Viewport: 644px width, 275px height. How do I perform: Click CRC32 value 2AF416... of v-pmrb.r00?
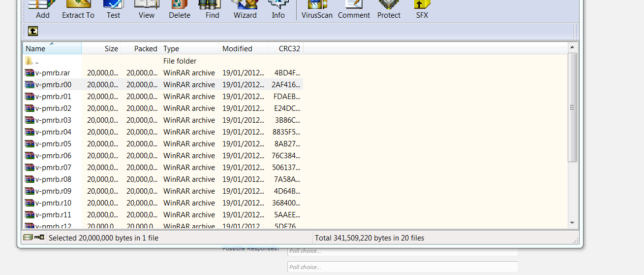(286, 85)
